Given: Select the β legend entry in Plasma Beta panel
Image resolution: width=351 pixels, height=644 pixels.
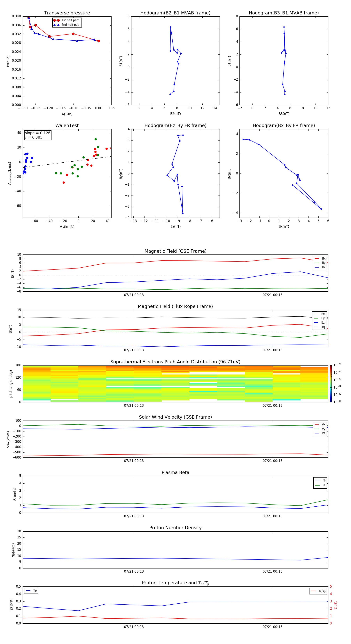Looking at the screenshot, I should pos(320,485).
